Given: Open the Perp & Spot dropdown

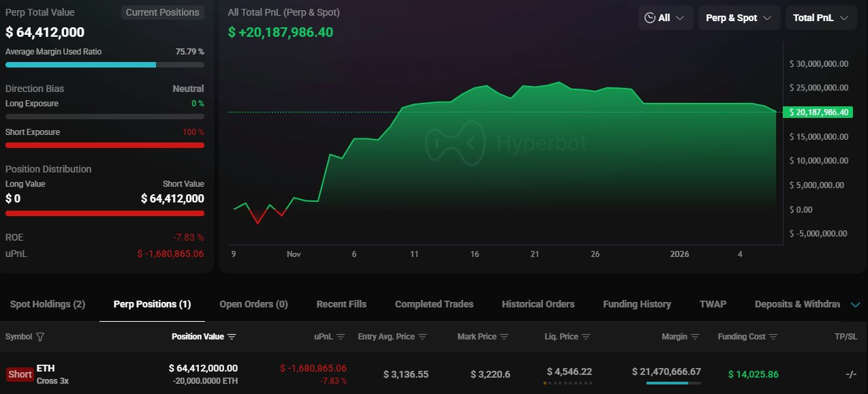Looking at the screenshot, I should tap(739, 18).
